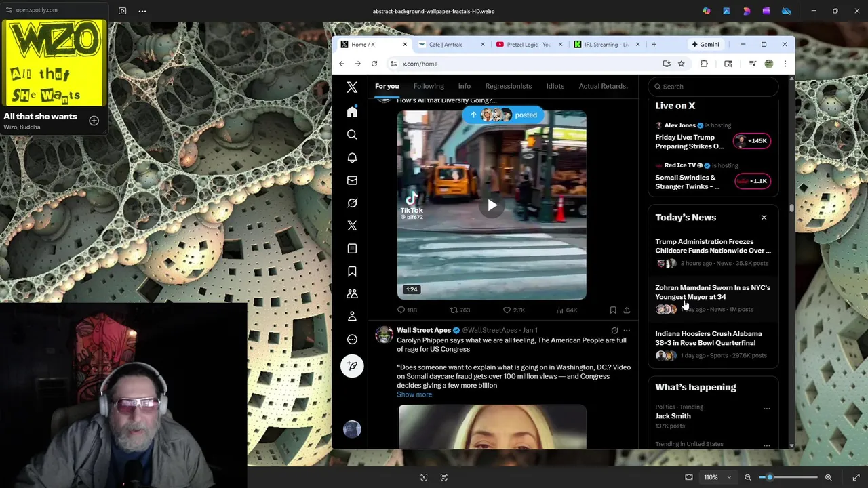The image size is (868, 488).
Task: Click the X Search field
Action: [713, 87]
